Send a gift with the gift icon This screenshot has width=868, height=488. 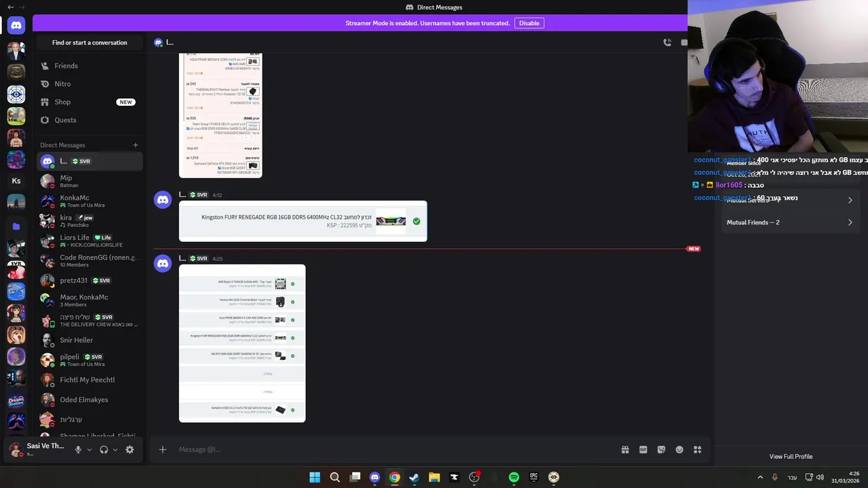tap(625, 449)
